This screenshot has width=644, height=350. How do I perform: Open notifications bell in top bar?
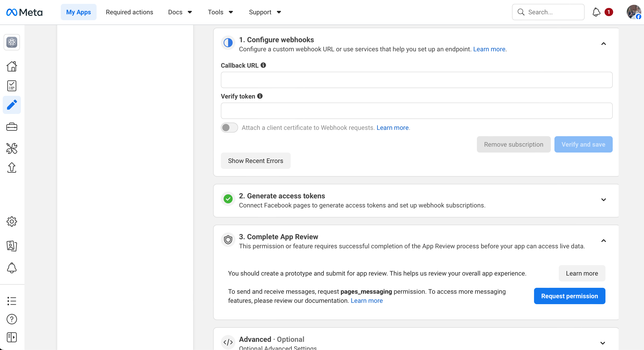coord(597,12)
